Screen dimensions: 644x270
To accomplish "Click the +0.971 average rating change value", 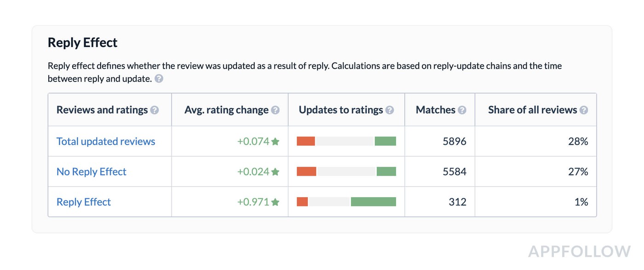I will coord(253,202).
